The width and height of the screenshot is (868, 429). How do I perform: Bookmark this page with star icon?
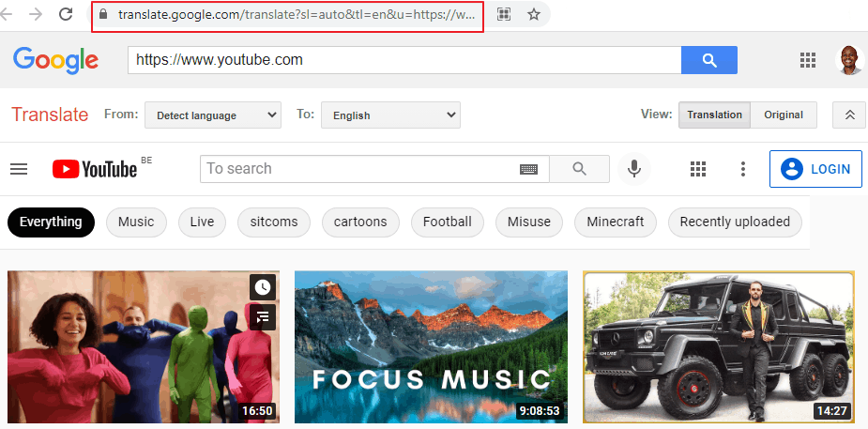(534, 14)
